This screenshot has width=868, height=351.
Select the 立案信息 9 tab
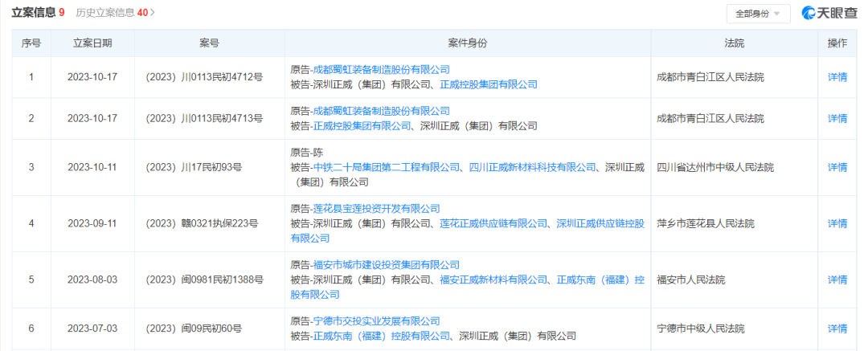pyautogui.click(x=38, y=13)
